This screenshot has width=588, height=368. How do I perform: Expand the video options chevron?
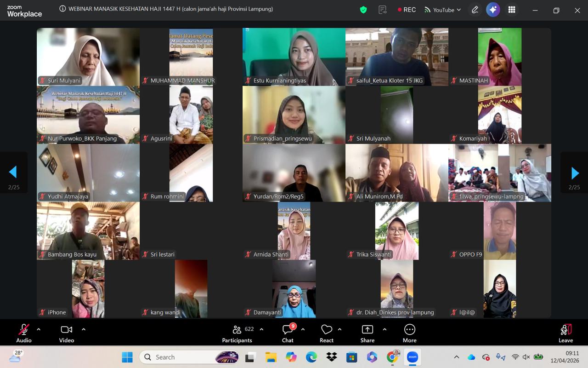84,329
